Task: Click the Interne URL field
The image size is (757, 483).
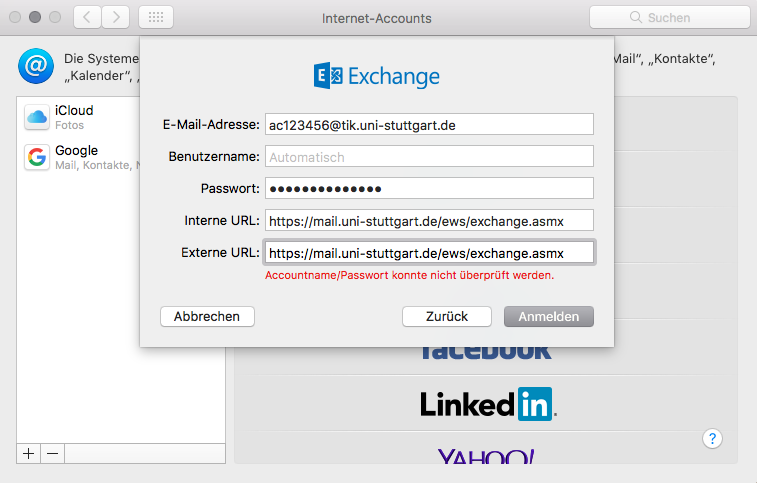Action: pos(429,221)
